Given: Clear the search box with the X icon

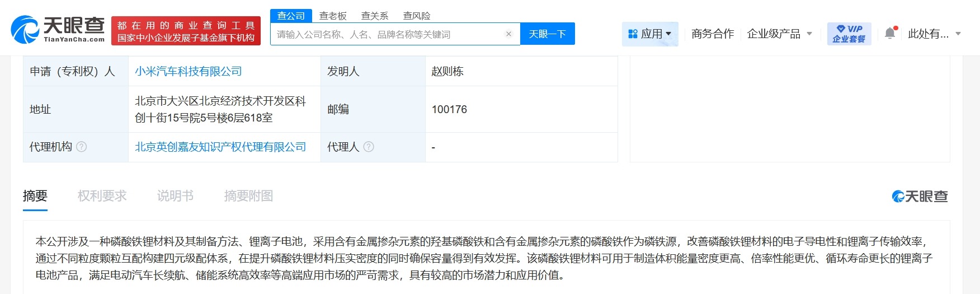Looking at the screenshot, I should (x=508, y=34).
